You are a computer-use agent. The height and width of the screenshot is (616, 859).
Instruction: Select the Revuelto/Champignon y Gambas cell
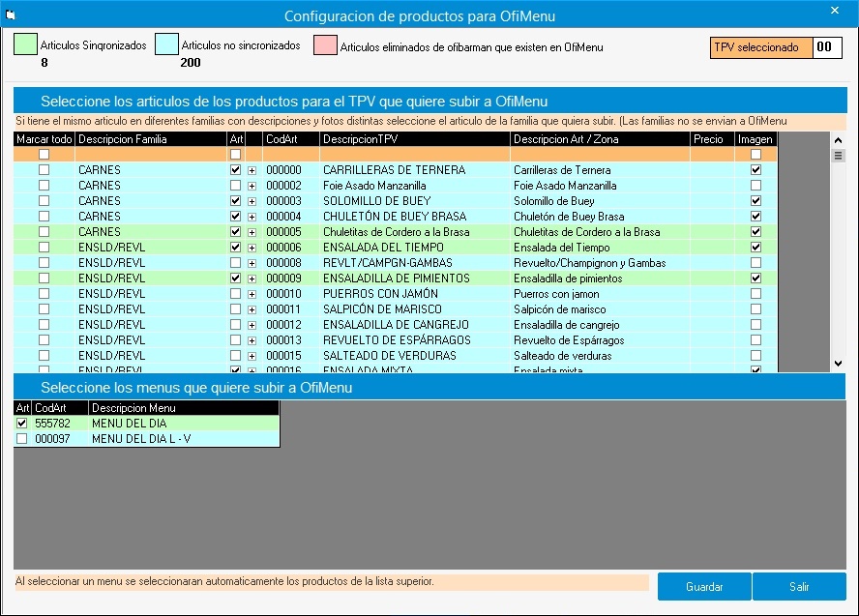pos(600,263)
